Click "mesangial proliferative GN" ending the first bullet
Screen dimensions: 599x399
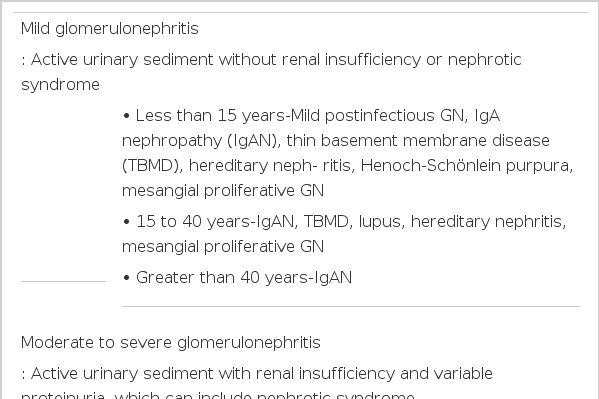tap(223, 190)
